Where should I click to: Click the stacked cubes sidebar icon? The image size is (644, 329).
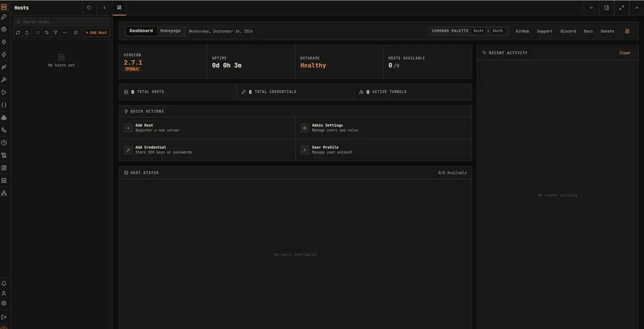4,118
